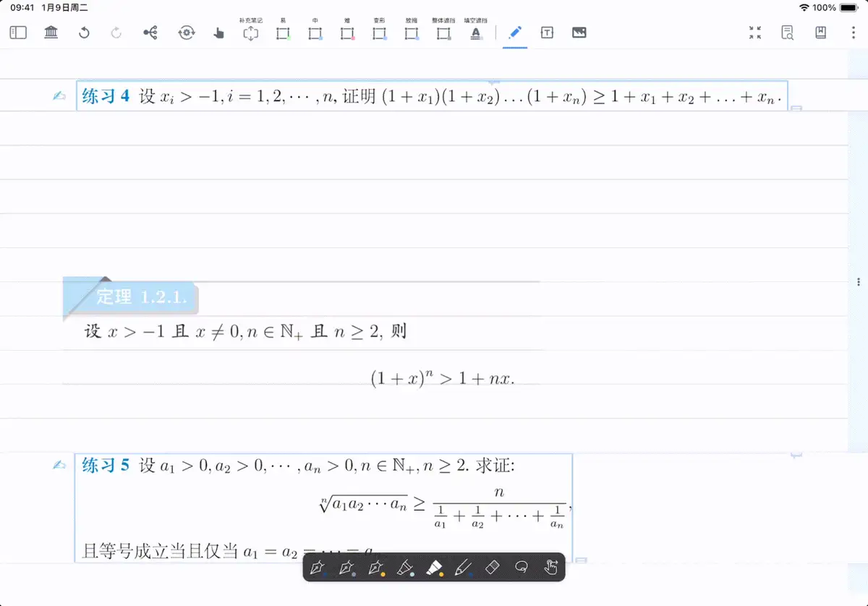Click the note icon beside 练习 5
Viewport: 868px width, 606px height.
pos(59,465)
